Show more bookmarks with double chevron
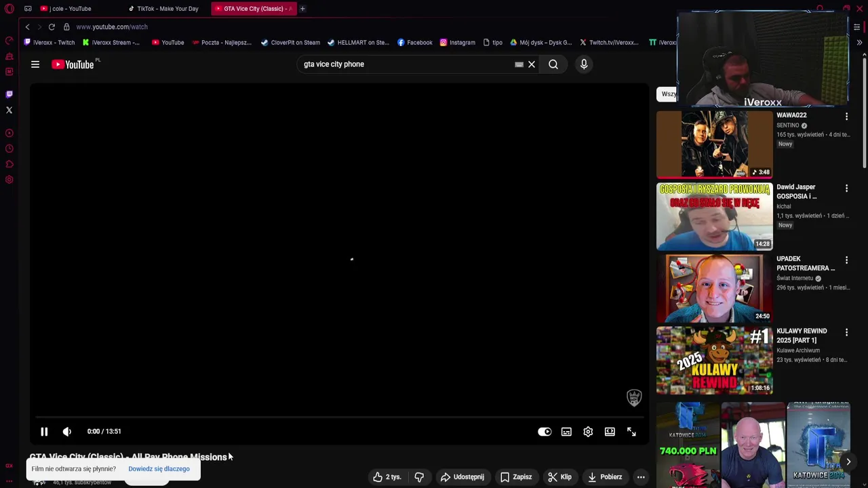 (859, 43)
